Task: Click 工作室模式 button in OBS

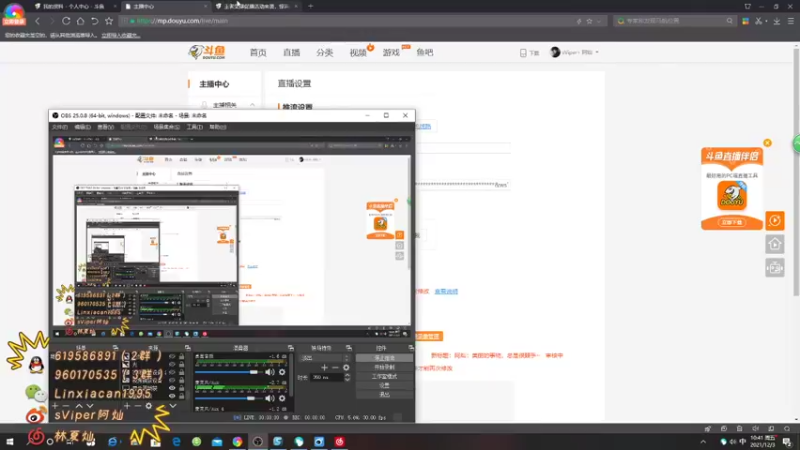Action: coord(384,377)
